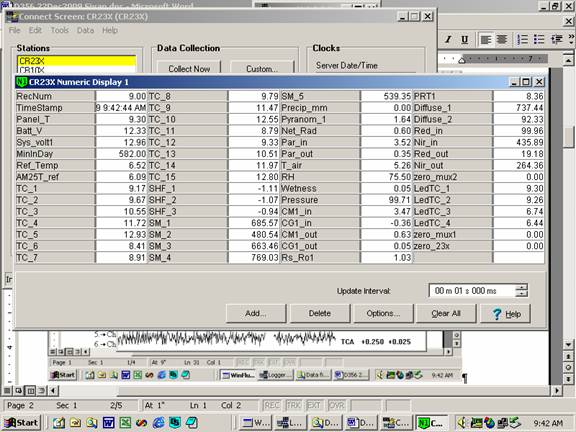Click the Numeric Display window title icon
Image resolution: width=576 pixels, height=432 pixels.
point(22,82)
